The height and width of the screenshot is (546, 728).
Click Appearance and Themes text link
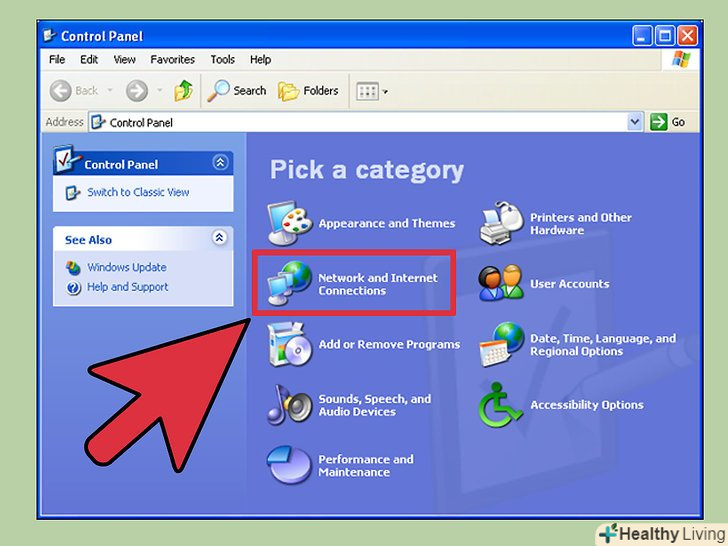tap(387, 223)
